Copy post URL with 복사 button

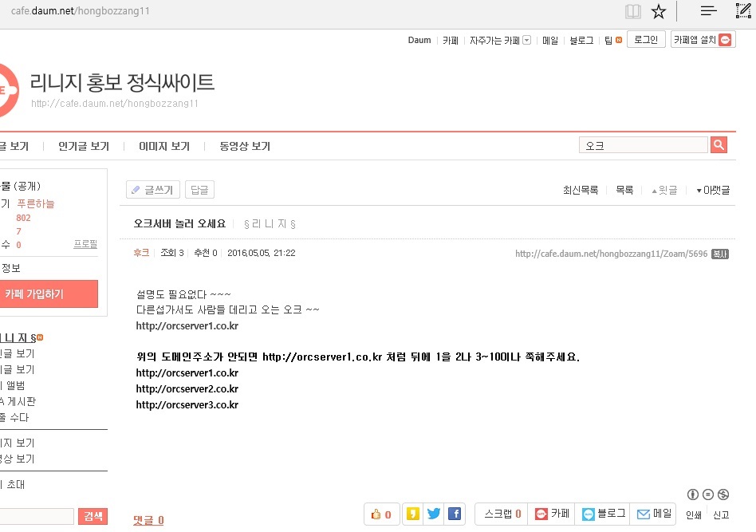point(720,254)
